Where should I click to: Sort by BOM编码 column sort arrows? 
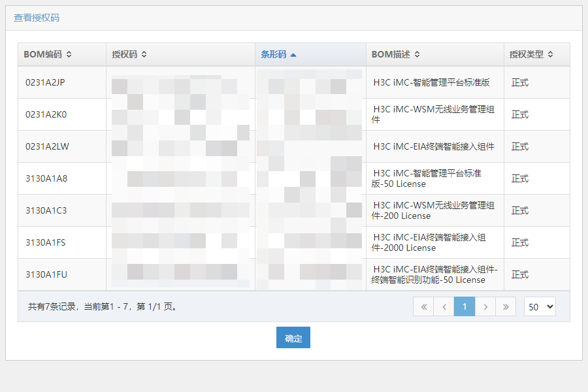(x=69, y=54)
